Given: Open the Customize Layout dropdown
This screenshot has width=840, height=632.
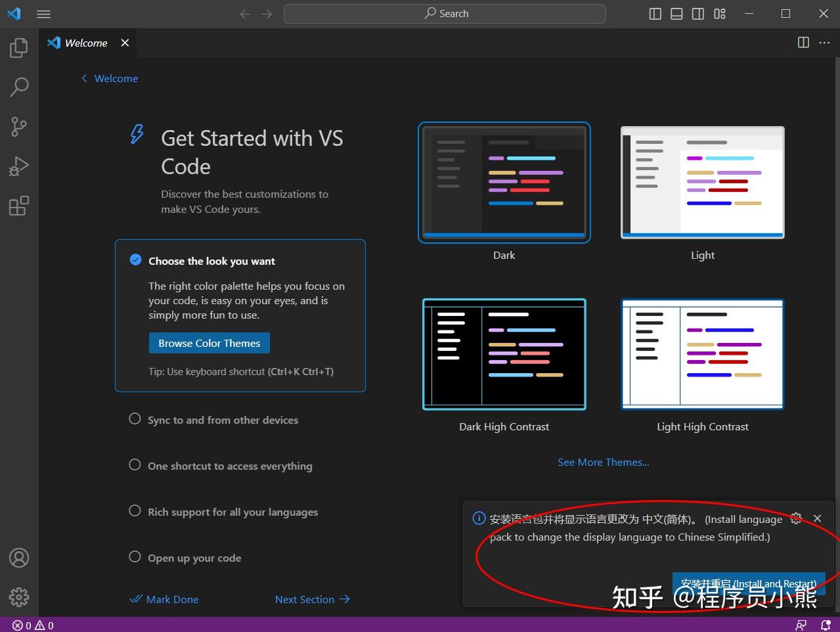Looking at the screenshot, I should pos(719,13).
